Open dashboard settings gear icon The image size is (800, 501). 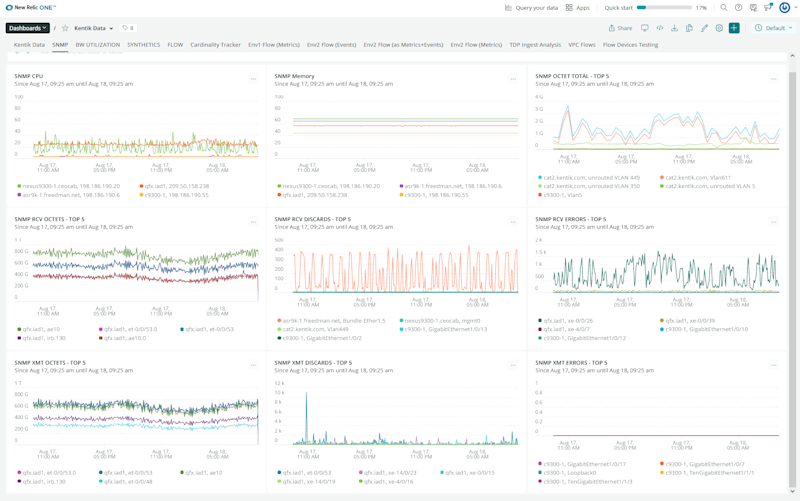pos(719,28)
